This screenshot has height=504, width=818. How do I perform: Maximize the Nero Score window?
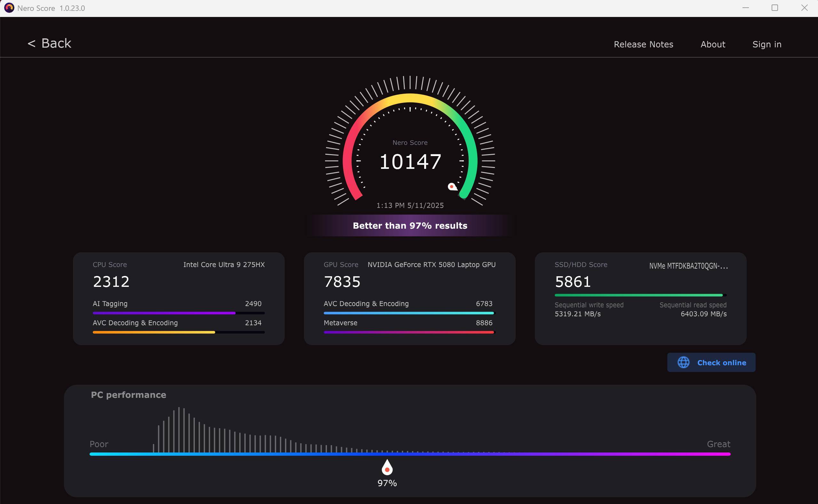coord(774,8)
